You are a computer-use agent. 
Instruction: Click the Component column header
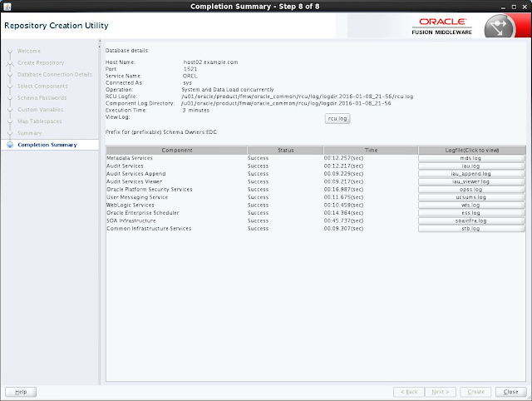(177, 150)
